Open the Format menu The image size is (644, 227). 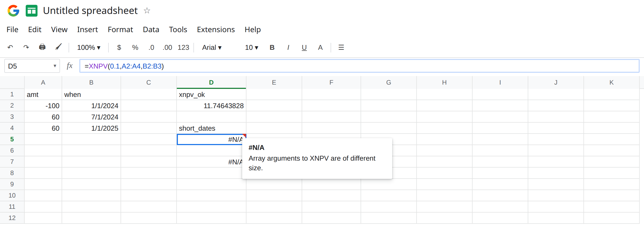point(120,29)
